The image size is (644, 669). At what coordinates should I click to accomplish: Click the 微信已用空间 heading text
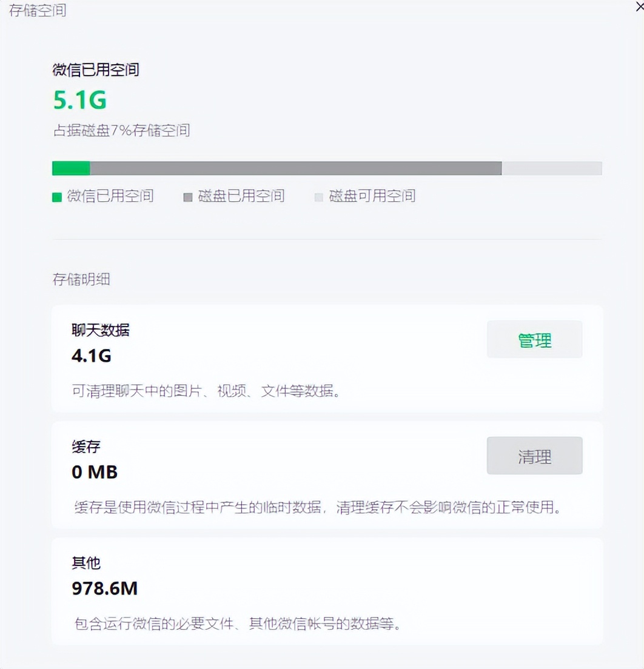tap(96, 70)
